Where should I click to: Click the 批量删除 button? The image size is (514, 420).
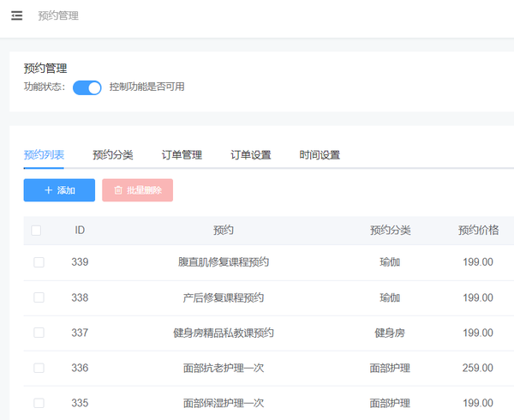[137, 190]
